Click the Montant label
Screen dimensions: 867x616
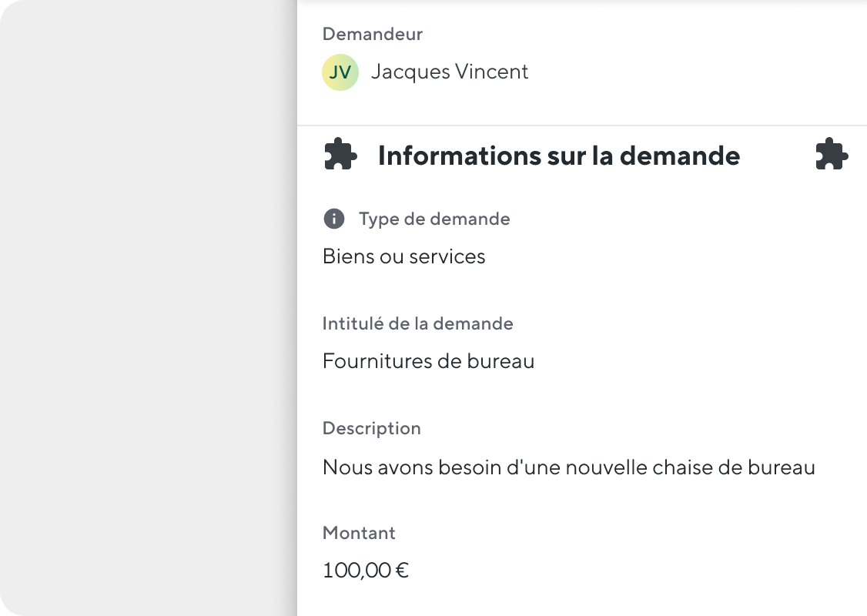pyautogui.click(x=359, y=533)
